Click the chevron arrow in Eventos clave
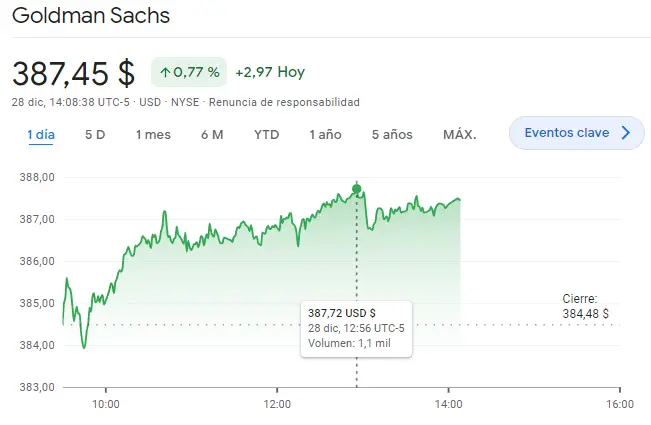651x425 pixels. 626,133
